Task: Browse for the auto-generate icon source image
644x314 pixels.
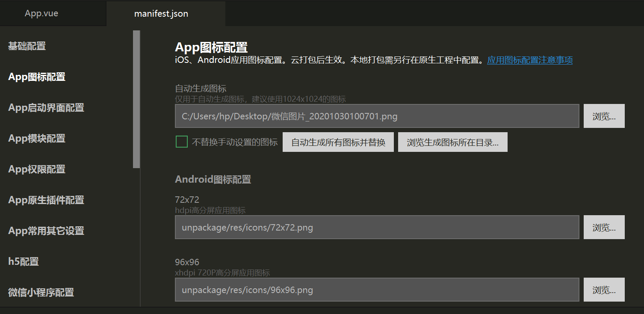Action: coord(604,116)
